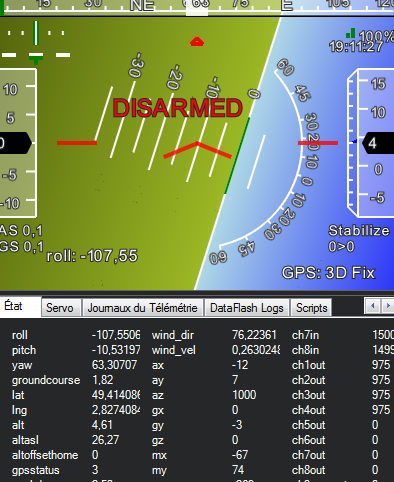Click the red aircraft chevron symbol
Image resolution: width=394 pixels, height=482 pixels.
click(x=197, y=150)
